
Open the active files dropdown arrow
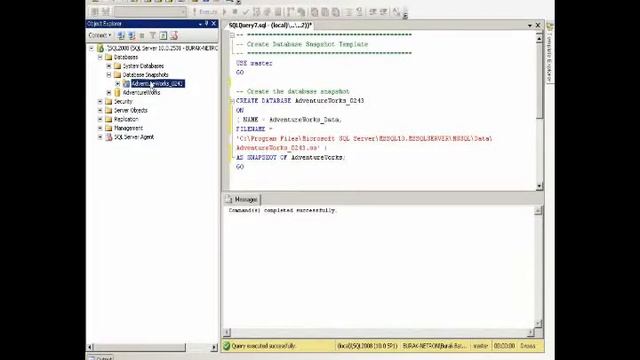(530, 25)
